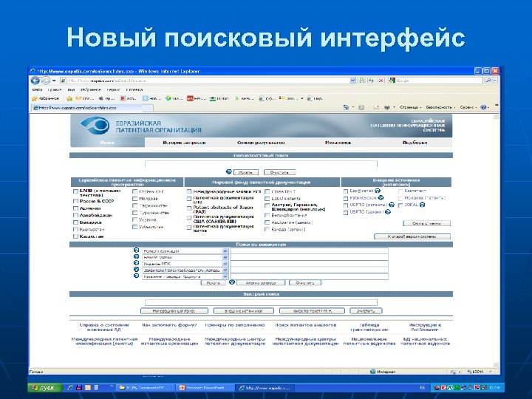Open the Индексы МПК field dropdown
This screenshot has width=532, height=399.
click(x=225, y=264)
